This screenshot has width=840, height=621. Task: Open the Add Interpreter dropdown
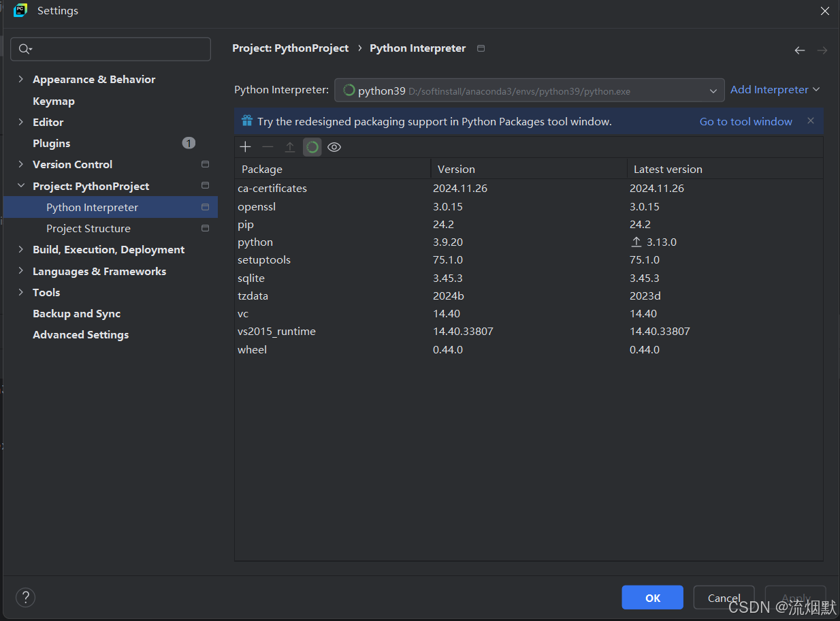click(775, 90)
